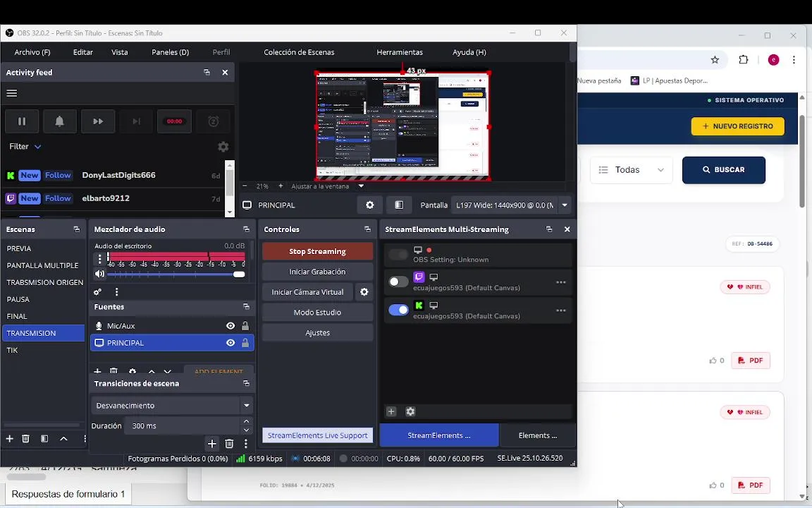Select the PANTALLA MULTIPLE scene

(x=42, y=265)
